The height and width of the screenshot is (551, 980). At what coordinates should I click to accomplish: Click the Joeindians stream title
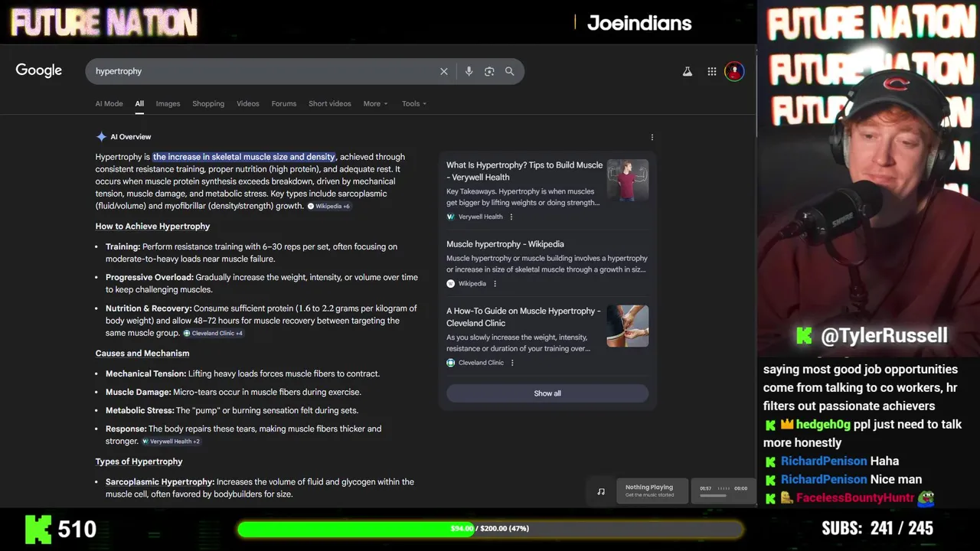tap(639, 23)
